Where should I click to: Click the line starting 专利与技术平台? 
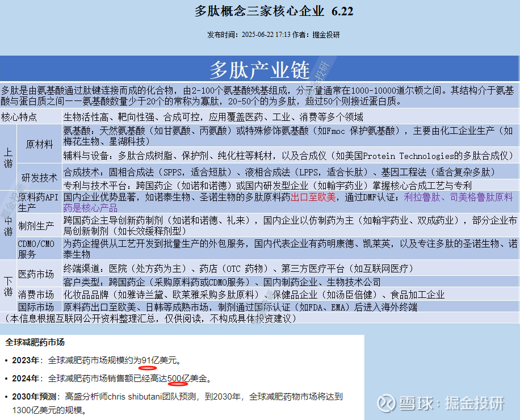click(267, 185)
